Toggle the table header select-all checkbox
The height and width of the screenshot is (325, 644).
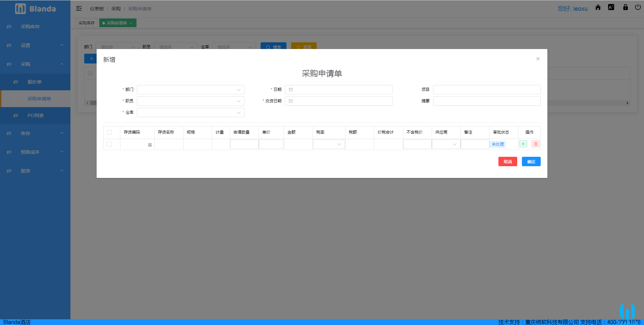(x=109, y=132)
